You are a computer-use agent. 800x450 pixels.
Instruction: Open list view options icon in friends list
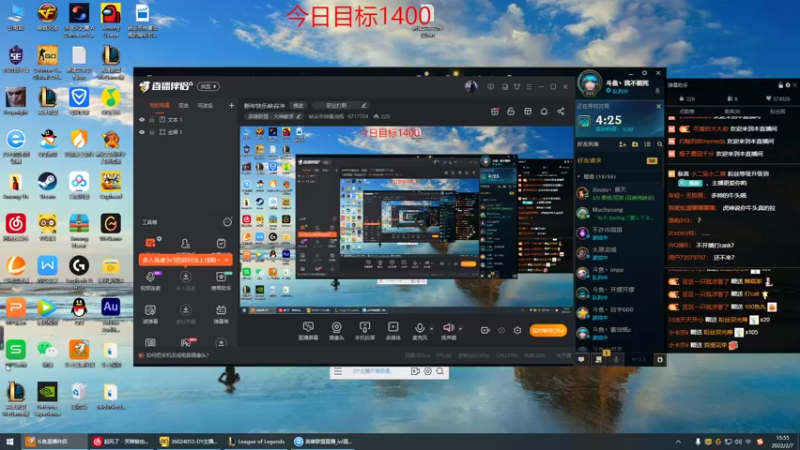tap(647, 144)
